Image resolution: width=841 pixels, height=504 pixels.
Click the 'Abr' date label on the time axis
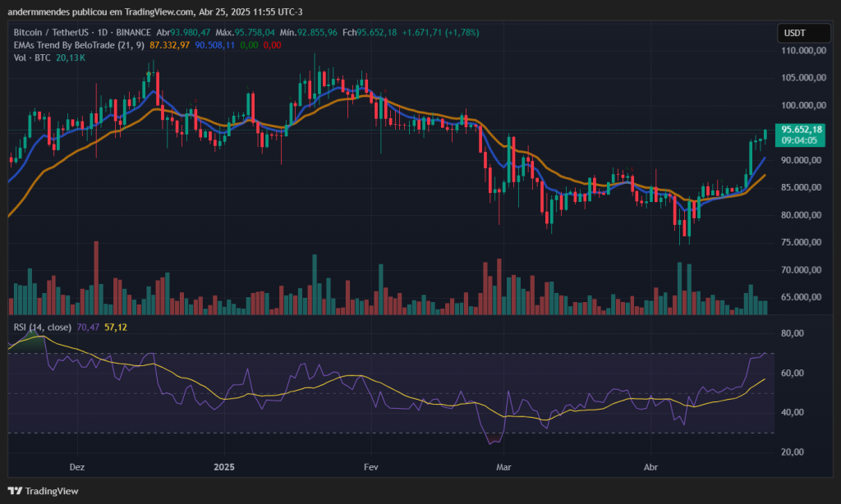[650, 467]
